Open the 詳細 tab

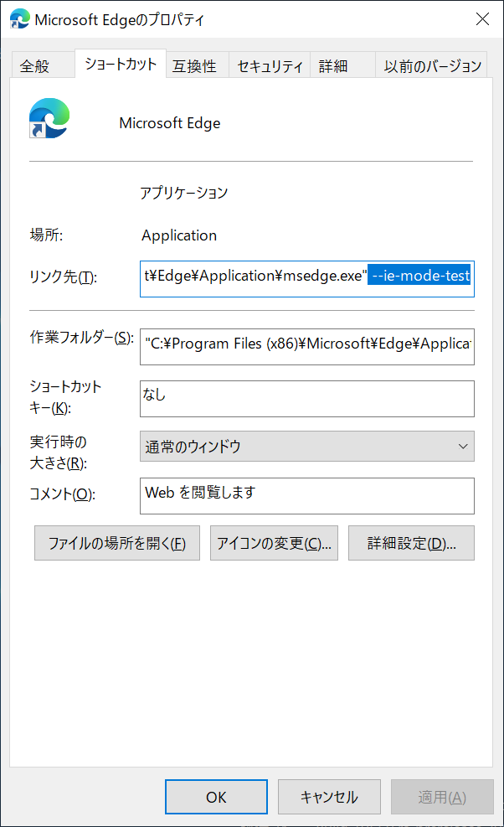(342, 65)
